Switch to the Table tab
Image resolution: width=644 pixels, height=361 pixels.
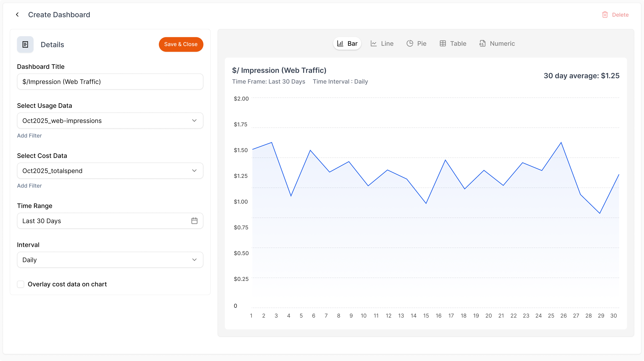458,43
